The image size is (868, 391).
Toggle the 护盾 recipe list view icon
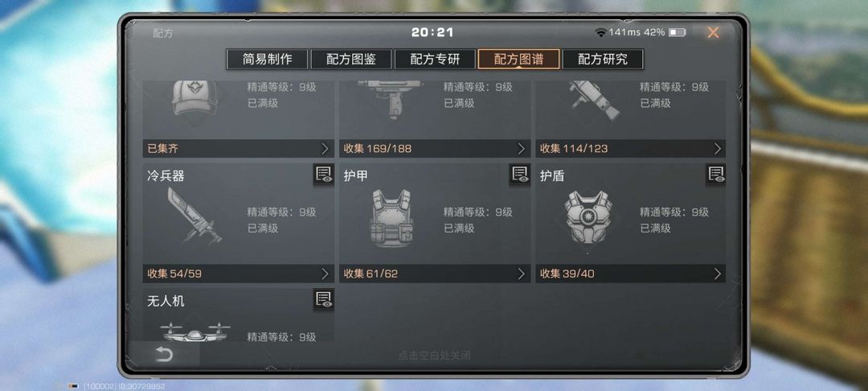pyautogui.click(x=716, y=175)
